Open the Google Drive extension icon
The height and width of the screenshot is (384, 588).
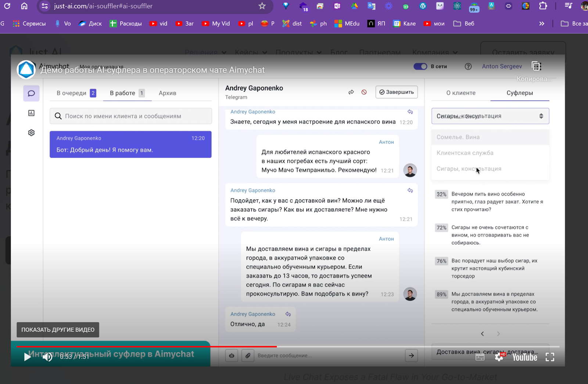tap(354, 6)
